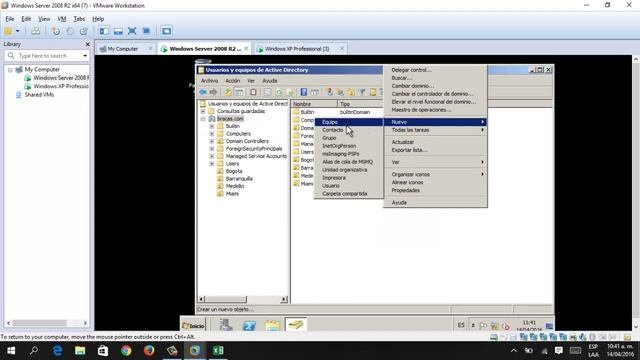Open Windows Store from taskbar

click(x=103, y=351)
